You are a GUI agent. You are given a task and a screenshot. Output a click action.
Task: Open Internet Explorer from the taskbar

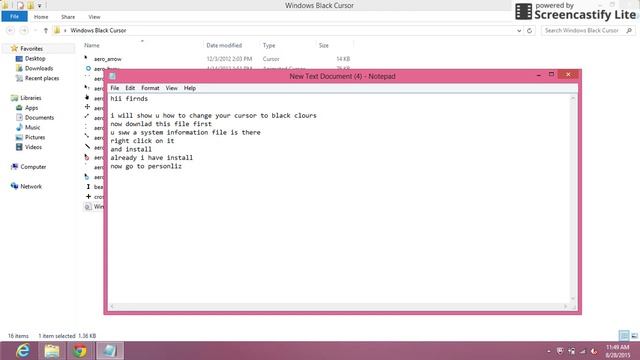23,351
